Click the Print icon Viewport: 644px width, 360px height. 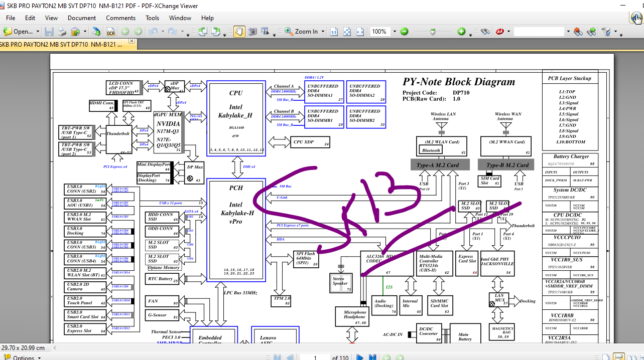62,32
